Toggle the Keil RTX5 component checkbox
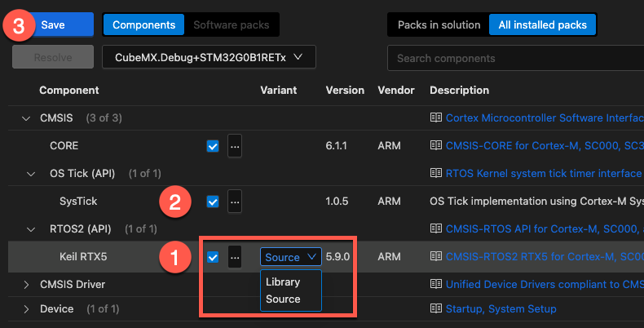Screen dimensions: 644x328 (213, 257)
